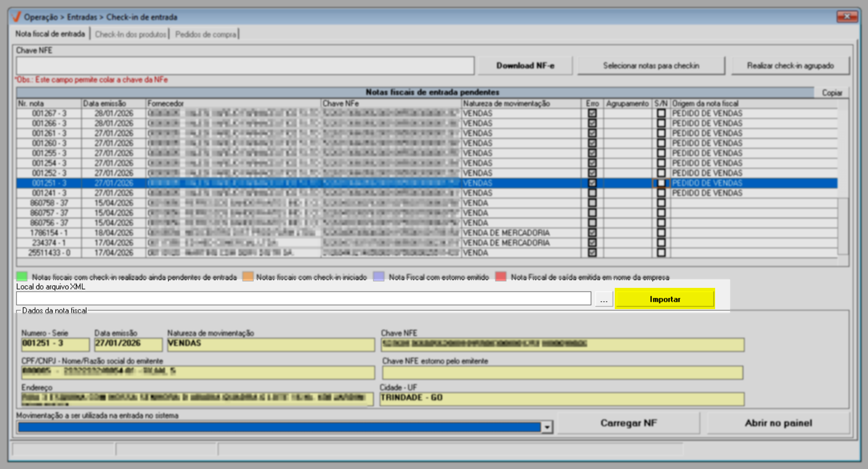
Task: Toggle the S/N checkbox for nota 001266 - 3
Action: pos(661,123)
